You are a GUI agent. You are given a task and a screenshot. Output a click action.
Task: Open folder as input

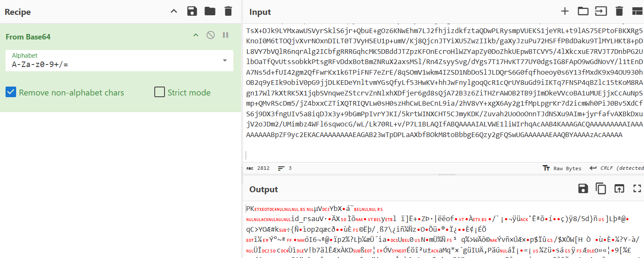[583, 11]
